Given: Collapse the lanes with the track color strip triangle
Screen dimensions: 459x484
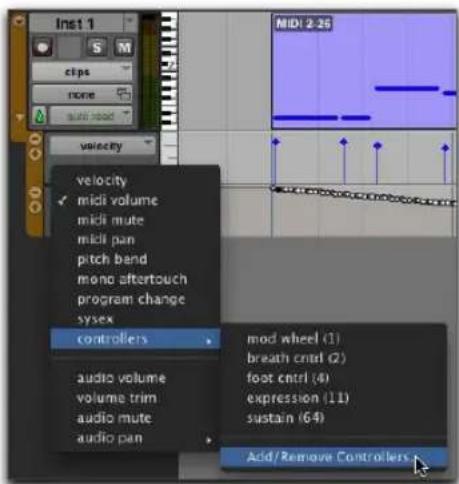Looking at the screenshot, I should [x=19, y=117].
